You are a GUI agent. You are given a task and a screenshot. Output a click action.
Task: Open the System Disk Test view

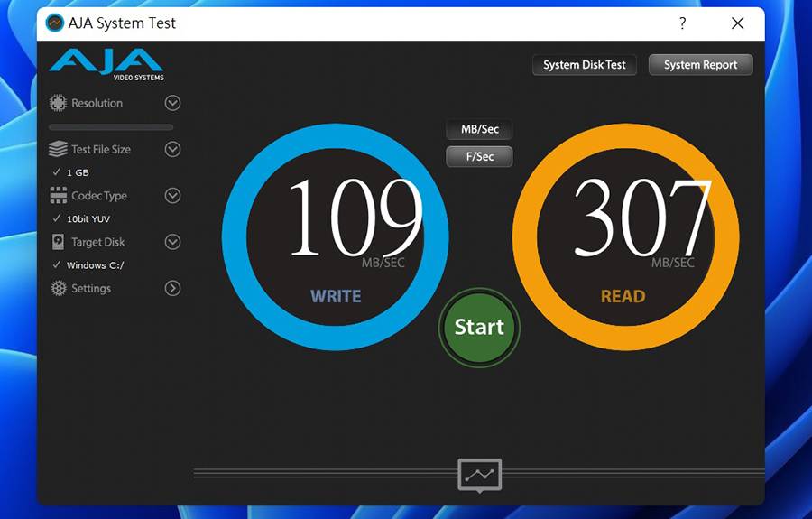584,65
